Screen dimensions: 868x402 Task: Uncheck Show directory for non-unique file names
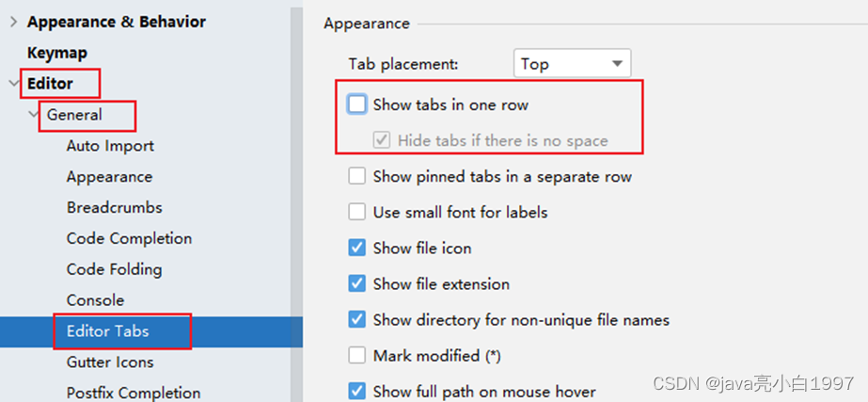[357, 319]
